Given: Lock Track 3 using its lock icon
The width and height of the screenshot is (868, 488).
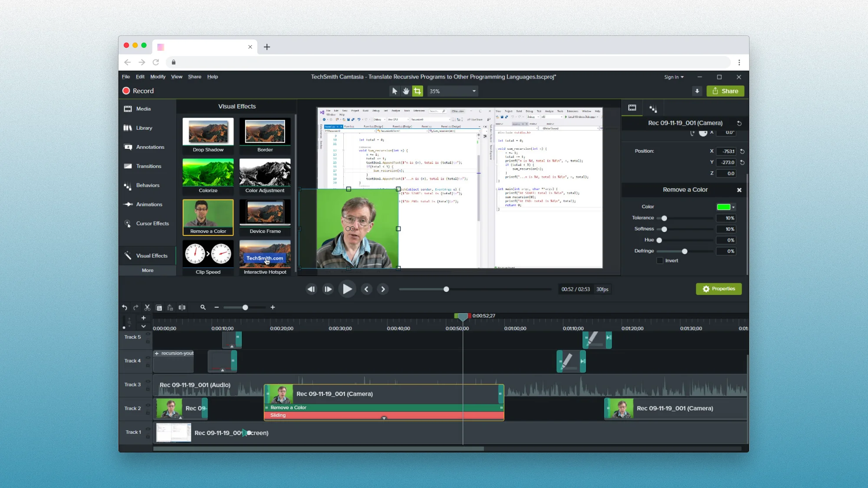Looking at the screenshot, I should 148,389.
